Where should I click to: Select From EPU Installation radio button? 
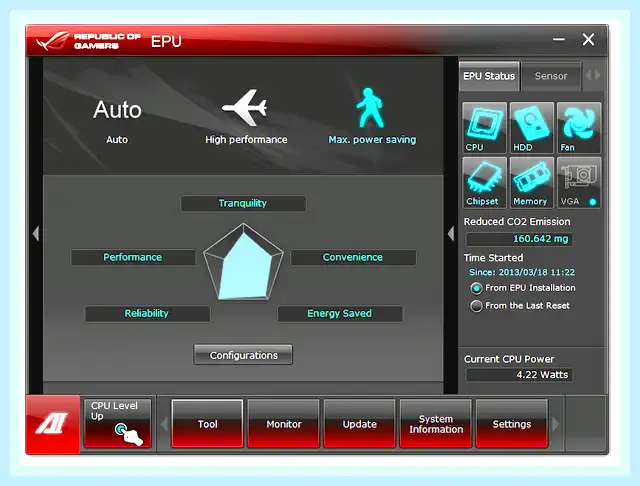point(476,288)
